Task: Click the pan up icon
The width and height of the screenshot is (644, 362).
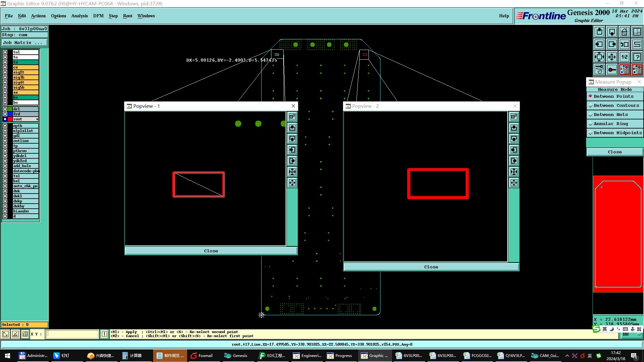Action: pos(599,32)
